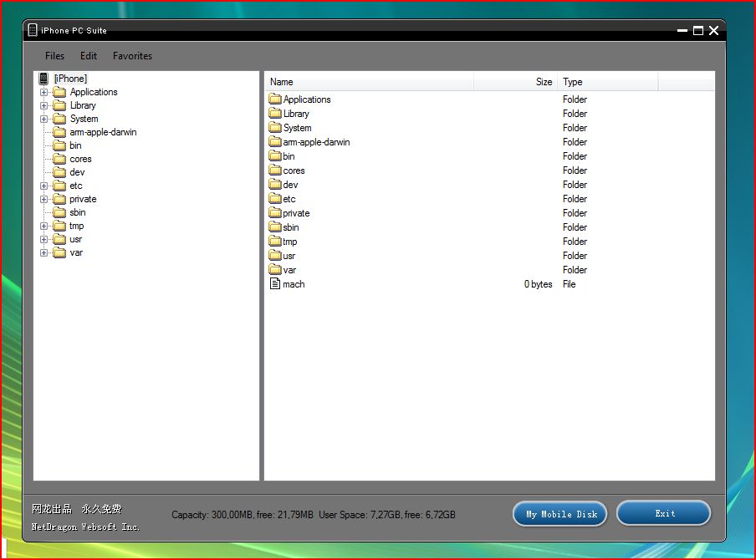Click tmp folder icon in file list
The width and height of the screenshot is (756, 560).
click(x=275, y=242)
